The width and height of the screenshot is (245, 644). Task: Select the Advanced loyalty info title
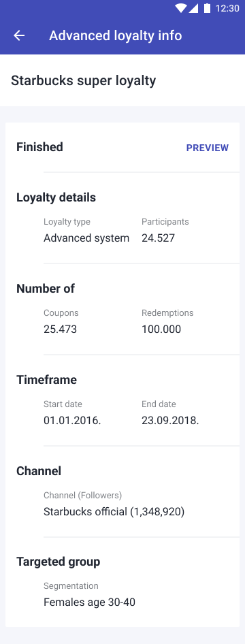(x=115, y=35)
